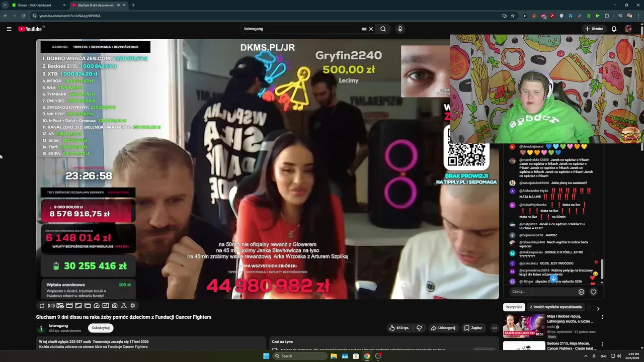Image resolution: width=644 pixels, height=362 pixels.
Task: Send a heart reaction in chat
Action: coord(593,292)
